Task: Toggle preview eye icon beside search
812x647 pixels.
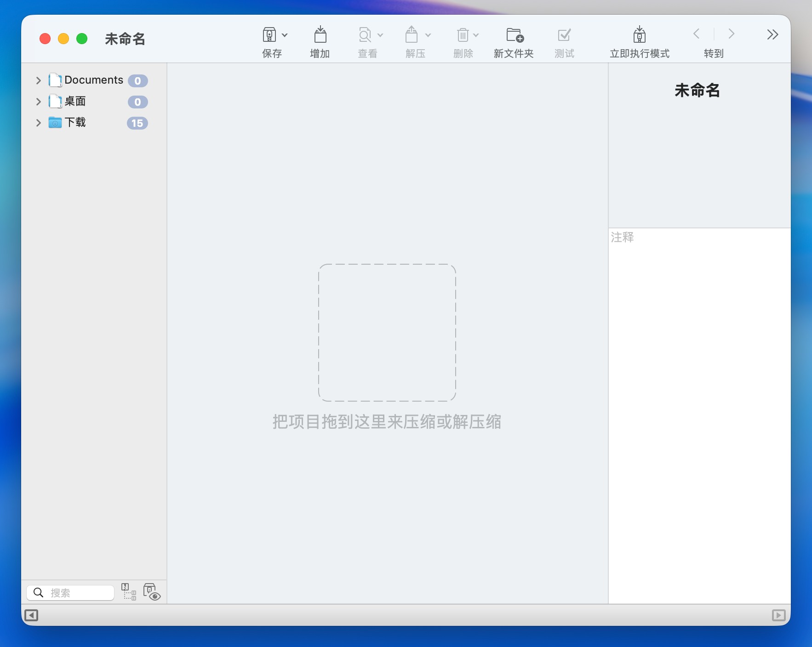Action: point(151,592)
